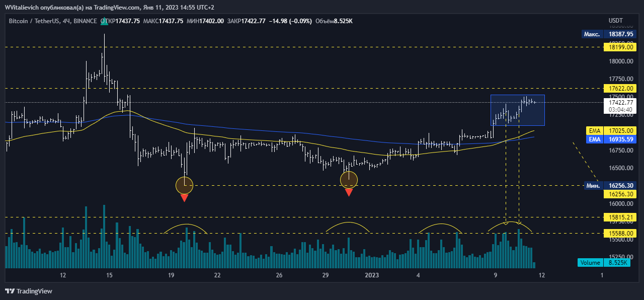
Task: Select the red triangle marker under the December 30 low
Action: 349,192
